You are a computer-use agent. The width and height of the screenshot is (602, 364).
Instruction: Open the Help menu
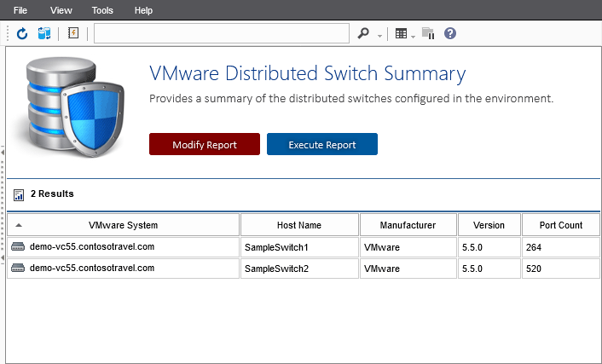143,10
